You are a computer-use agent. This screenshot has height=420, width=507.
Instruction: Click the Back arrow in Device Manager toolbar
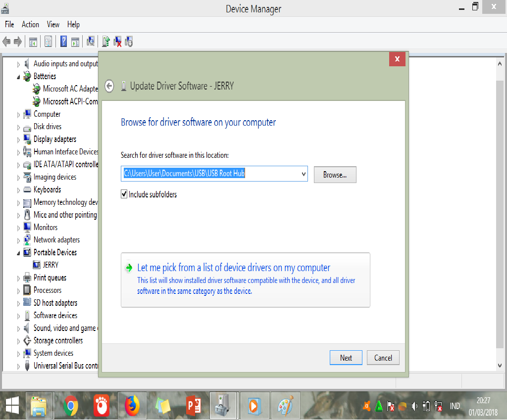[x=6, y=42]
